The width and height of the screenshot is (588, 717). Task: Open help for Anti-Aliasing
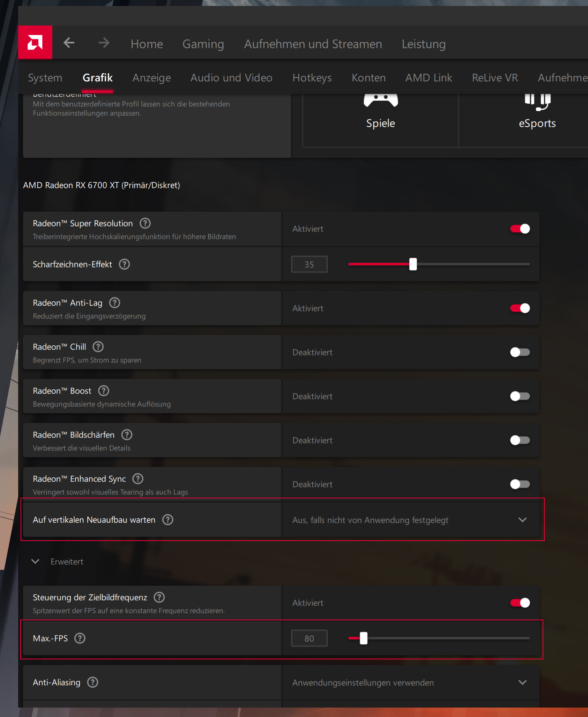tap(92, 682)
